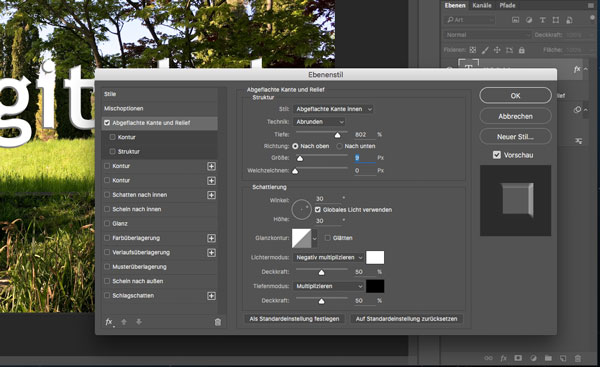This screenshot has height=367, width=600.
Task: Click plus icon next to Schatten nach innen
Action: 211,195
